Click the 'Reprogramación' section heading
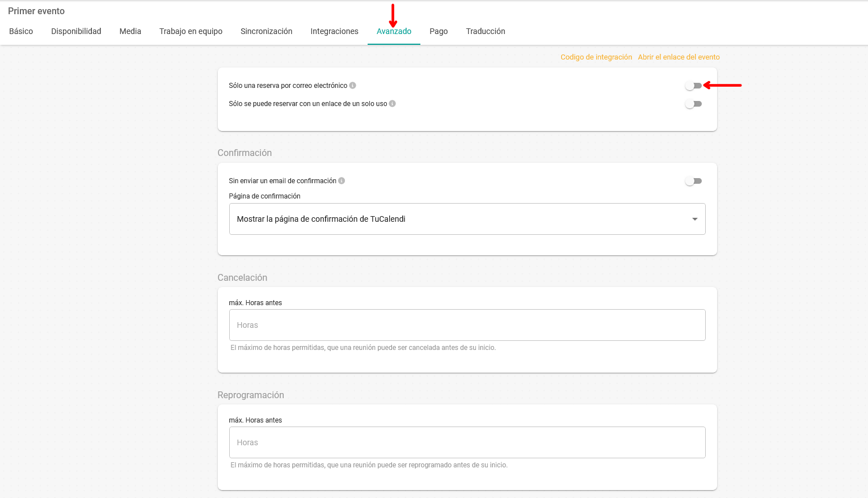Screen dimensions: 868x498 pyautogui.click(x=251, y=395)
